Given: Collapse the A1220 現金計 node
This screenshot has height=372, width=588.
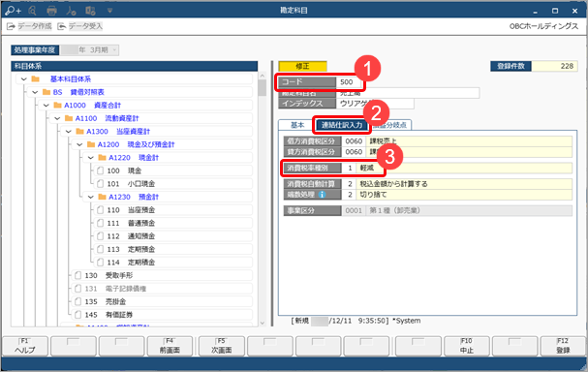Looking at the screenshot, I should pyautogui.click(x=91, y=158).
